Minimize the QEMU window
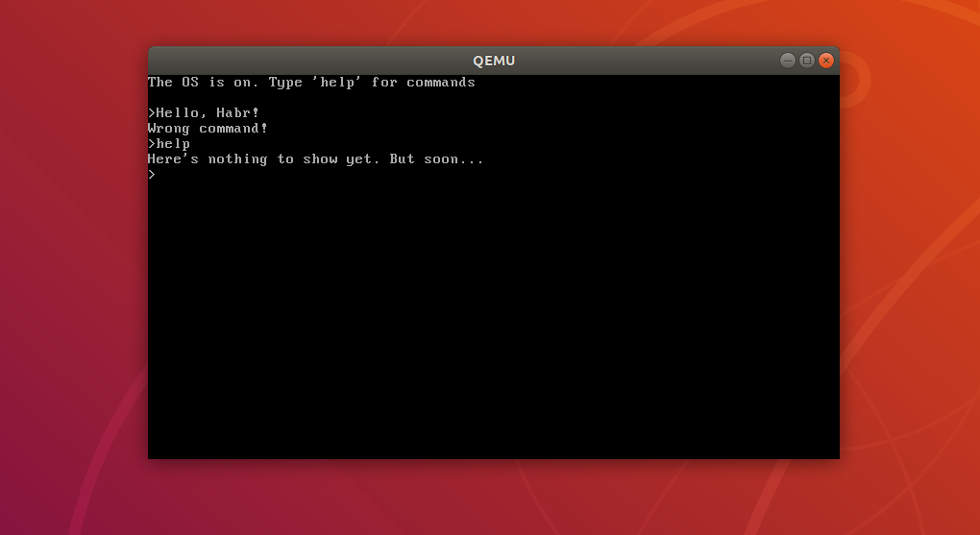The width and height of the screenshot is (980, 535). point(788,61)
